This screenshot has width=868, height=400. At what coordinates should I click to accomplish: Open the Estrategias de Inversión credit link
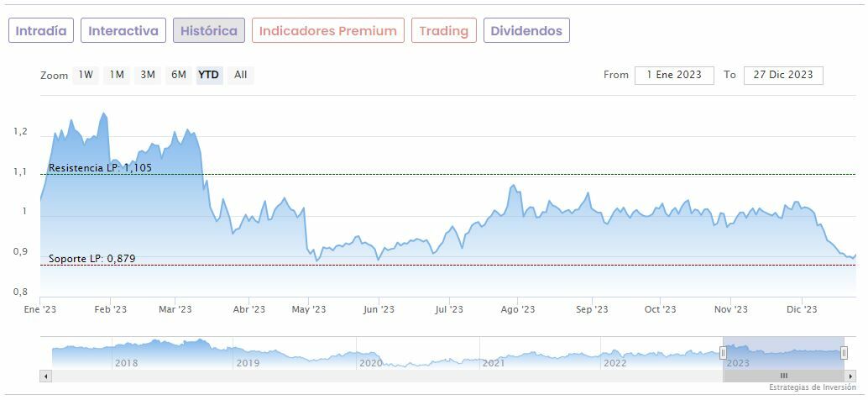coord(813,387)
